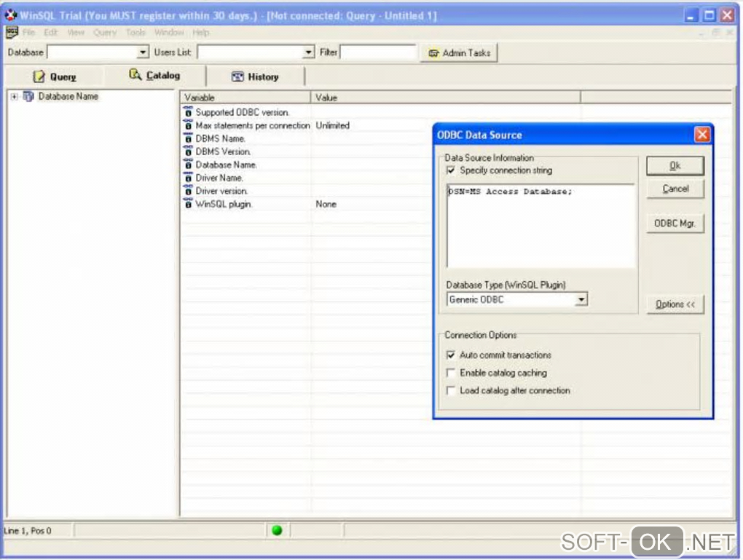Maximize the WinSQL main window

point(709,15)
